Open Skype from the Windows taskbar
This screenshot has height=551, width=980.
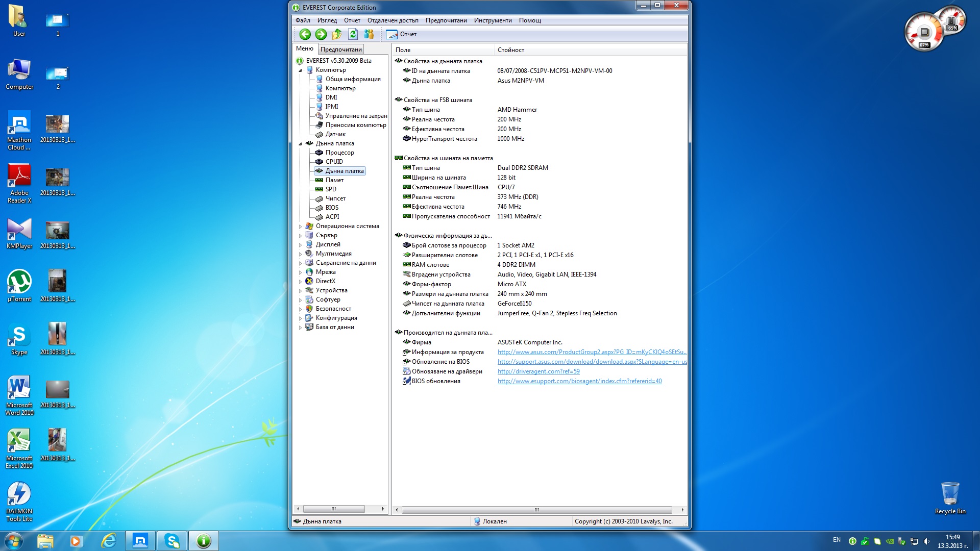172,541
